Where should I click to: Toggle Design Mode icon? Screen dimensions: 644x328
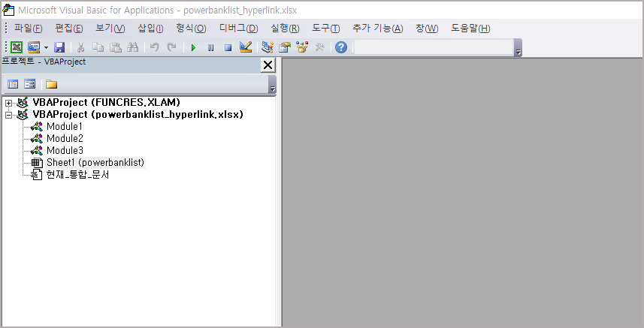246,47
